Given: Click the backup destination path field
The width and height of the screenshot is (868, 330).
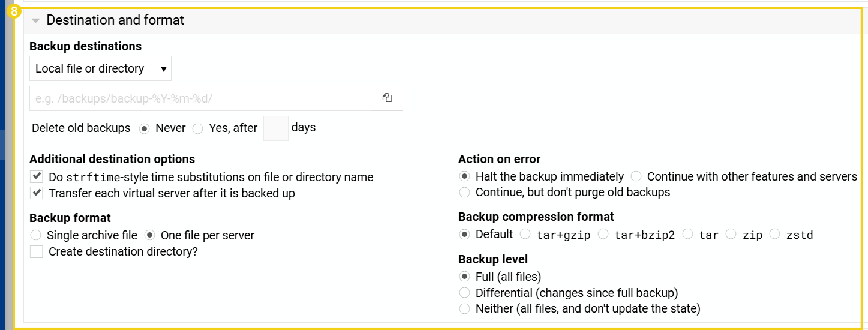Looking at the screenshot, I should point(200,98).
